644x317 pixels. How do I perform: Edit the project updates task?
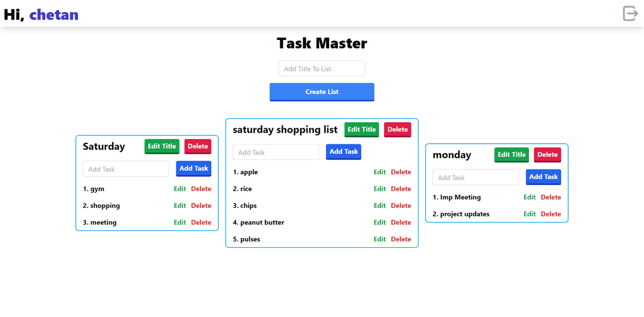[530, 214]
